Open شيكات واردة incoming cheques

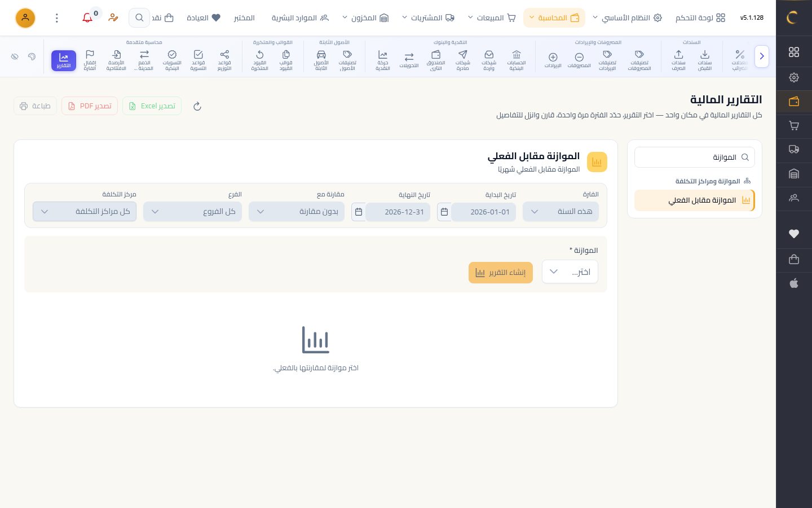tap(489, 60)
